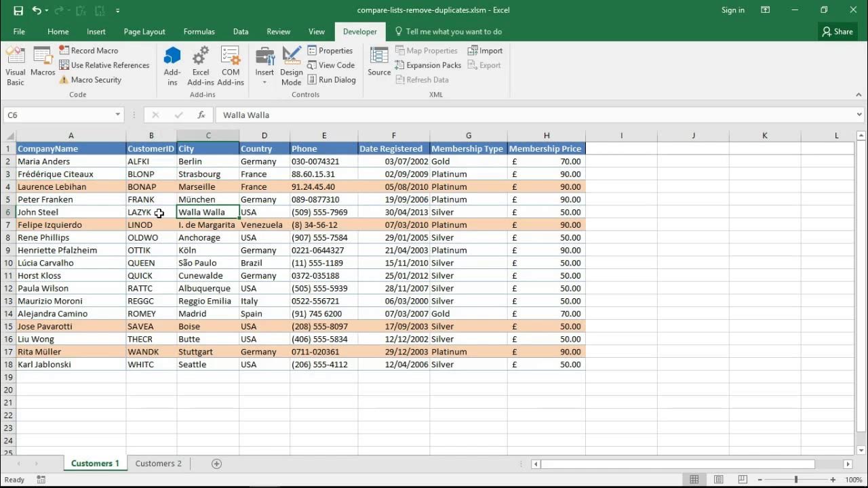Open the Name Box dropdown
Viewport: 868px width, 488px height.
117,115
